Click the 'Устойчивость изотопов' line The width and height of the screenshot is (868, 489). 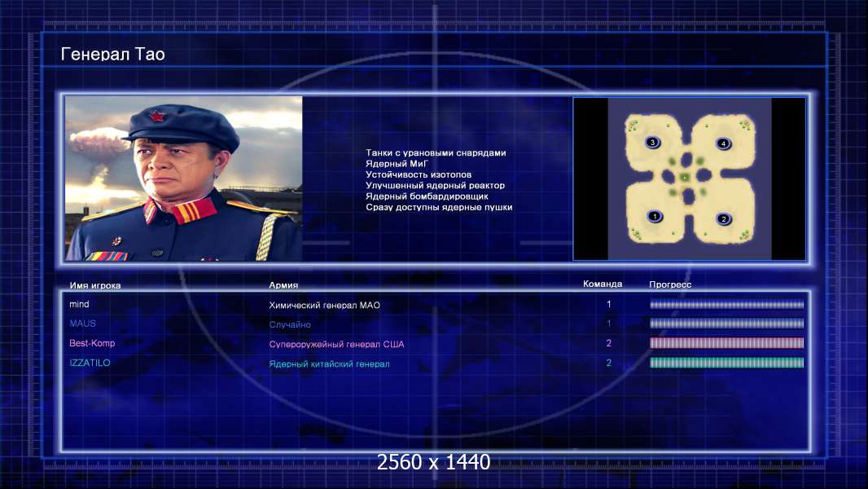419,174
